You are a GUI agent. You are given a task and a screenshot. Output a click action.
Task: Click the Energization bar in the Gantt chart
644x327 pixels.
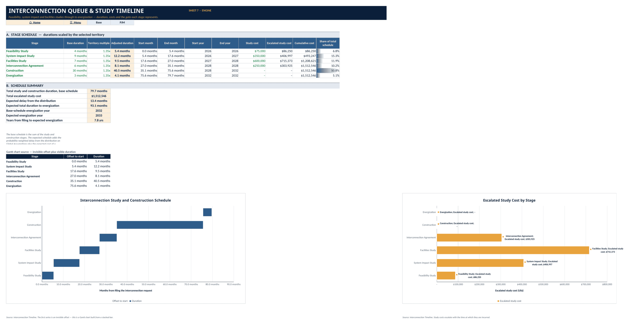207,212
